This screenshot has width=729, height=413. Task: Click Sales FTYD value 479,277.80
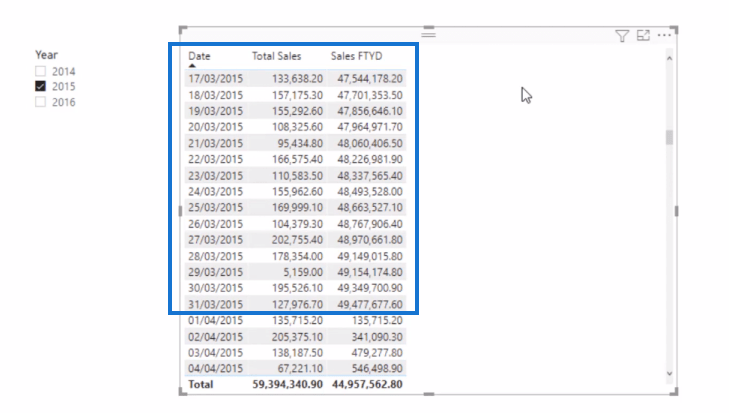[377, 353]
